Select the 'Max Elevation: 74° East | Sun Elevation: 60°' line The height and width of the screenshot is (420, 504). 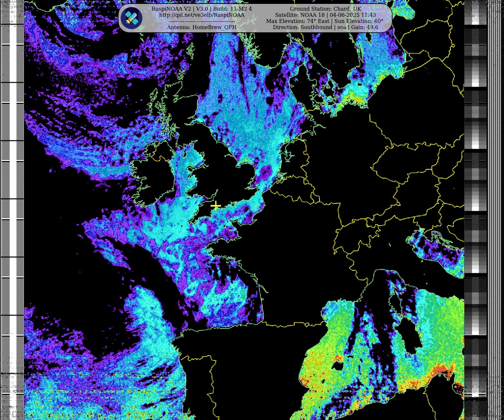coord(325,21)
